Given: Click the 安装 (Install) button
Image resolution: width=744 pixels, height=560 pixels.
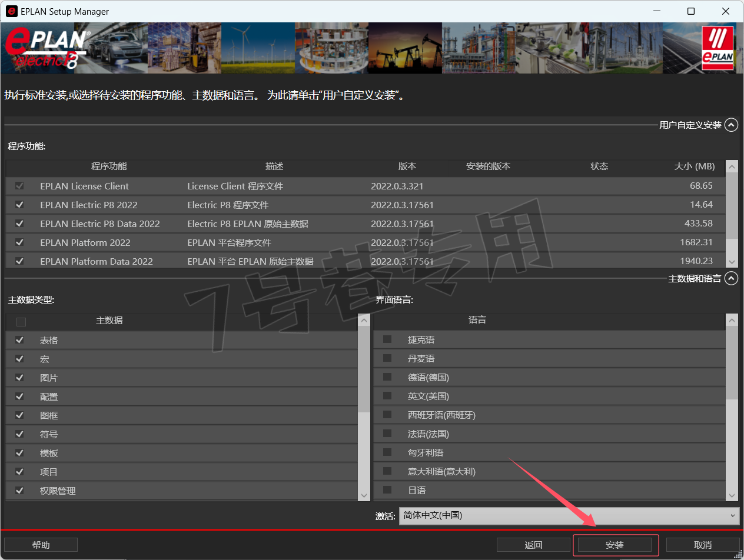Looking at the screenshot, I should 615,545.
